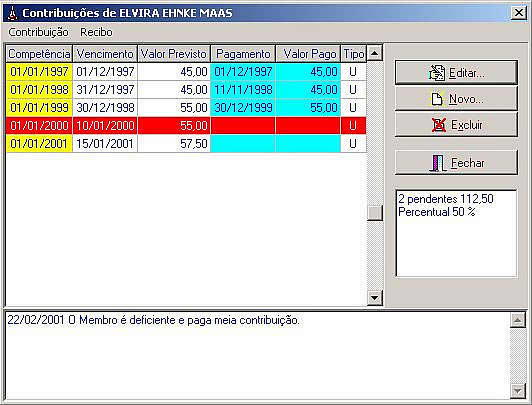
Task: Open the Contribuição menu
Action: point(38,32)
